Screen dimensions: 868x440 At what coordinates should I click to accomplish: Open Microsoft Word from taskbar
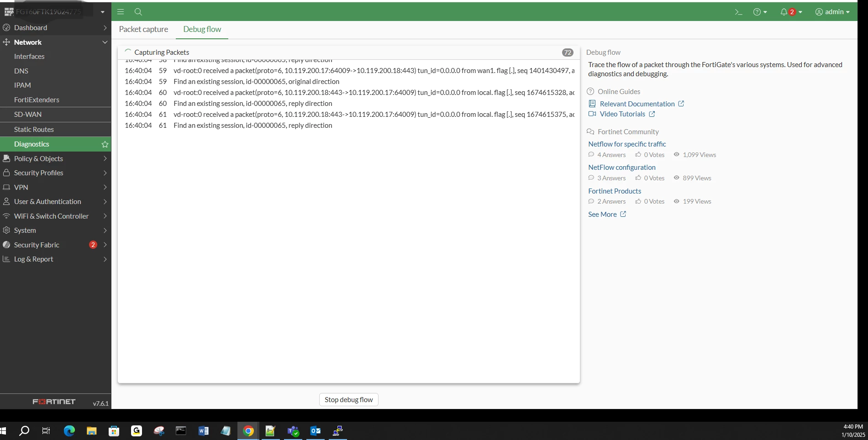point(203,431)
